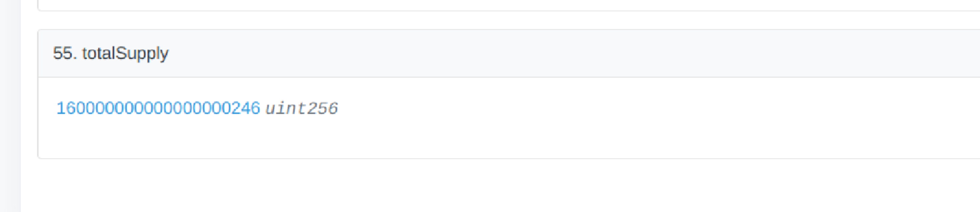
Task: Click the left border of the totalSupply card
Action: [x=38, y=114]
